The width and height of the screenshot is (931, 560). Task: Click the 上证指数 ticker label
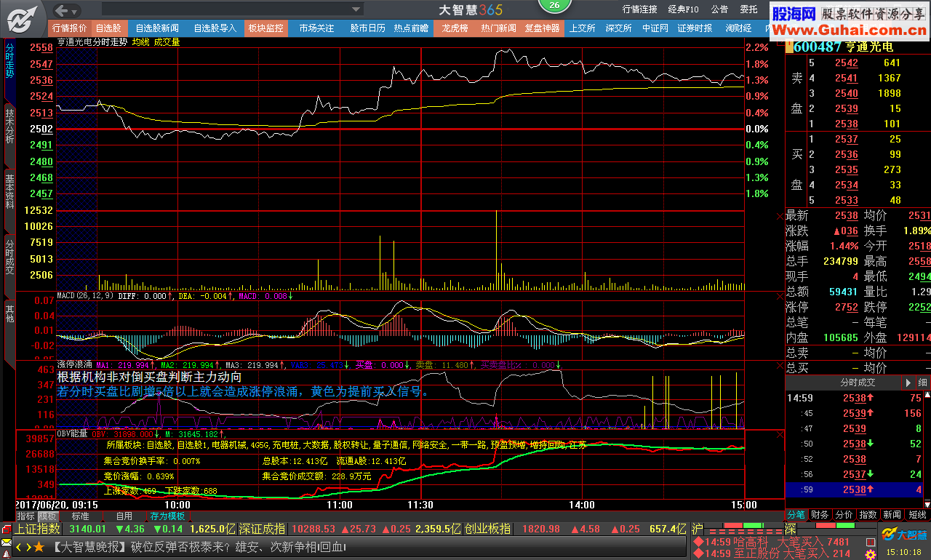click(x=39, y=529)
